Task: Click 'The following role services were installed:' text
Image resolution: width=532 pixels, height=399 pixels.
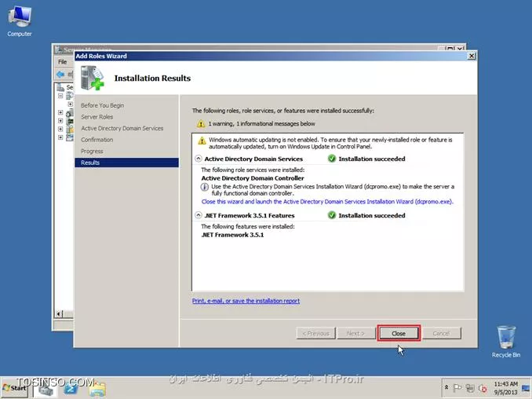Action: pos(253,170)
